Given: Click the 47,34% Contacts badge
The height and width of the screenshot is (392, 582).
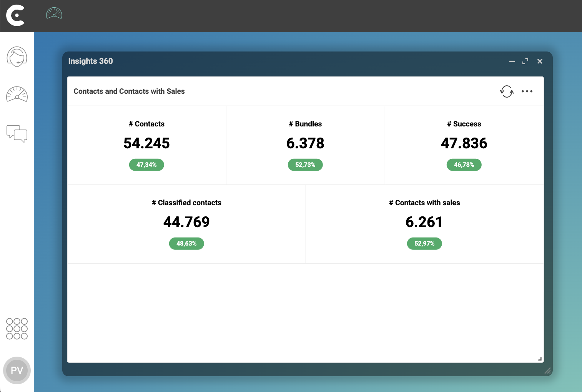Looking at the screenshot, I should click(146, 165).
